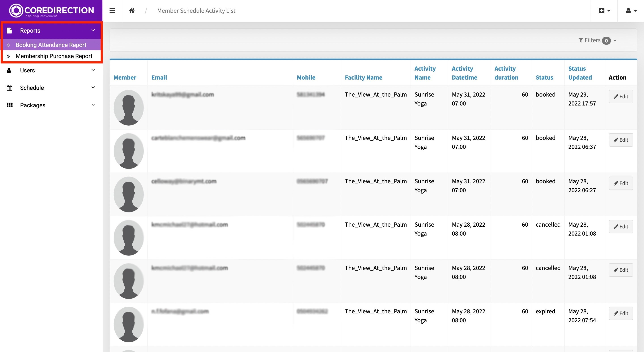Expand the Schedule sidebar section chevron

(93, 88)
